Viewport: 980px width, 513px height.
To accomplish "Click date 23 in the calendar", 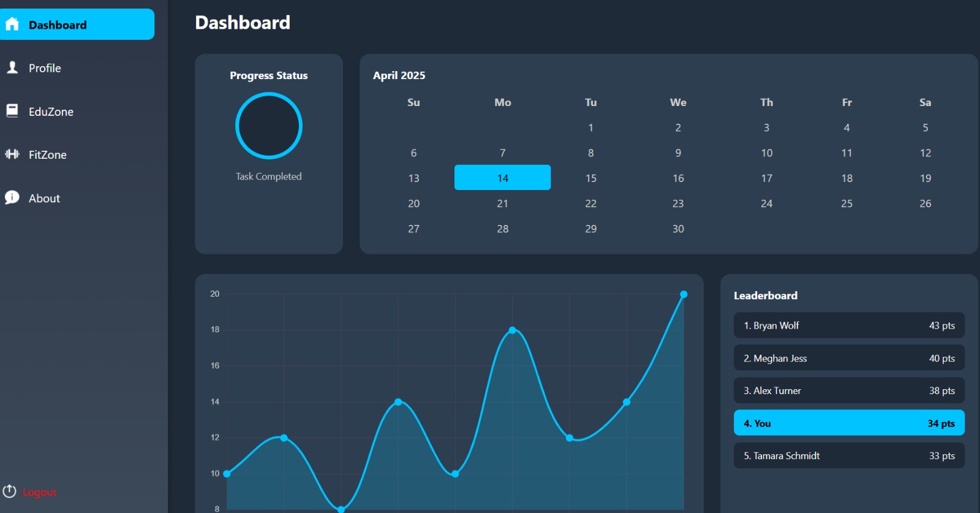I will coord(678,203).
